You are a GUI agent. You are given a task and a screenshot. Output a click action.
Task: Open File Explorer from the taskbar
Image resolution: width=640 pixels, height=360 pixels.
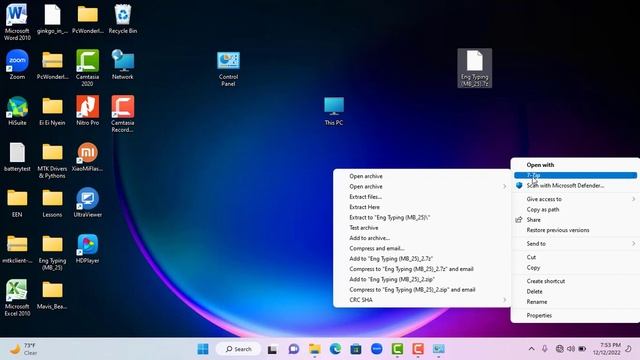[x=315, y=349]
